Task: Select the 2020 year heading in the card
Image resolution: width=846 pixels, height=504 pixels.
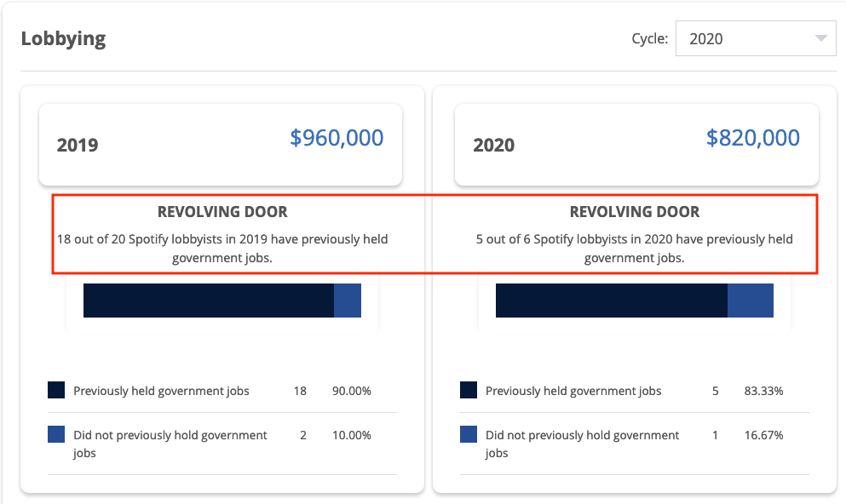Action: point(493,145)
